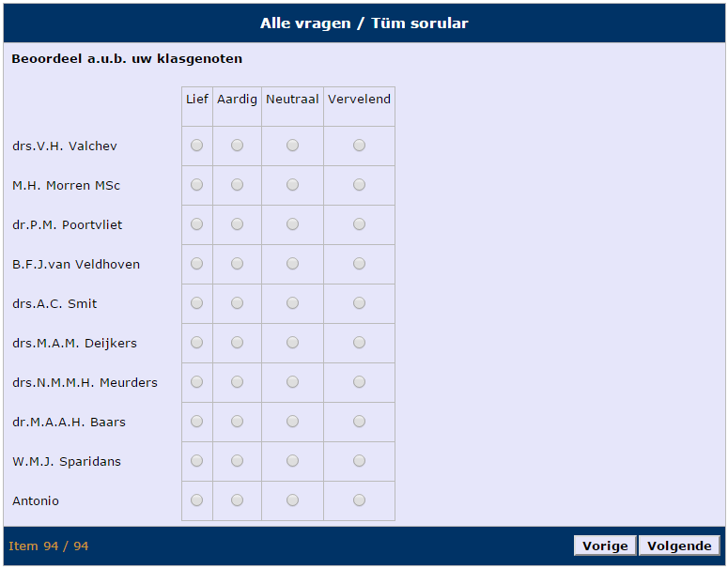Image resolution: width=728 pixels, height=569 pixels.
Task: Mark Antonio as Vervelend
Action: (359, 500)
